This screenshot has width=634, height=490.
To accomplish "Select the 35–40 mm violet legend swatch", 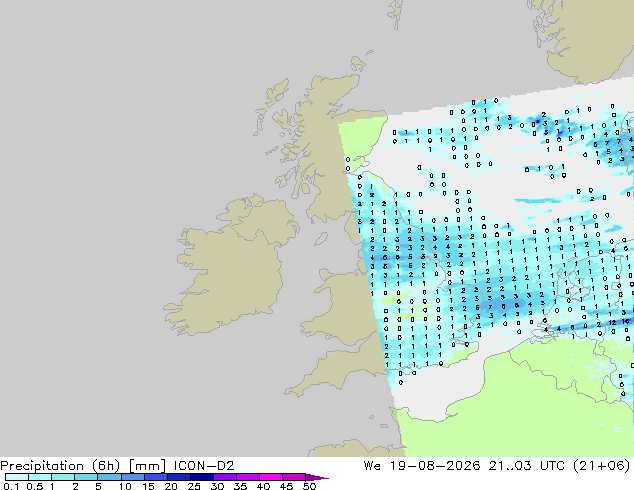I will tap(247, 477).
